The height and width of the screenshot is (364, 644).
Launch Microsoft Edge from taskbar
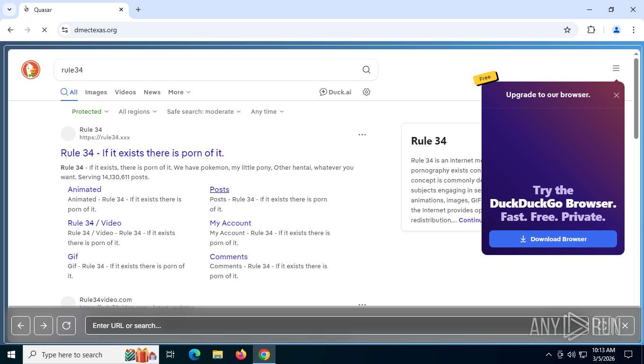[195, 355]
